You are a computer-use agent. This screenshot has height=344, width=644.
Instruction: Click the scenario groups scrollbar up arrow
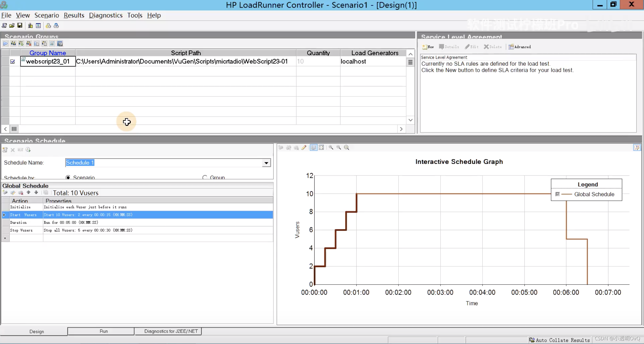tap(410, 54)
